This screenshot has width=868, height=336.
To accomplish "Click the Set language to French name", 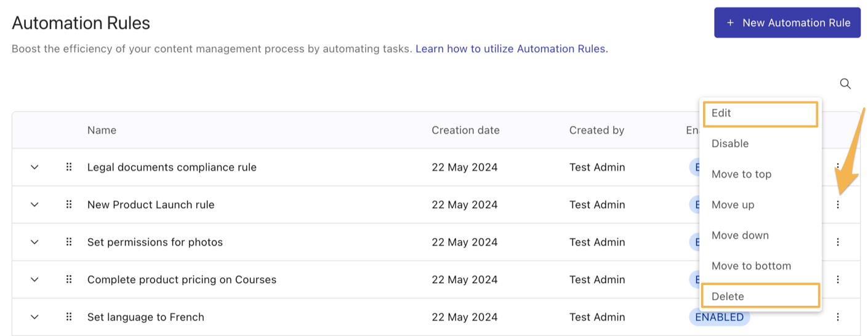I will pyautogui.click(x=146, y=318).
